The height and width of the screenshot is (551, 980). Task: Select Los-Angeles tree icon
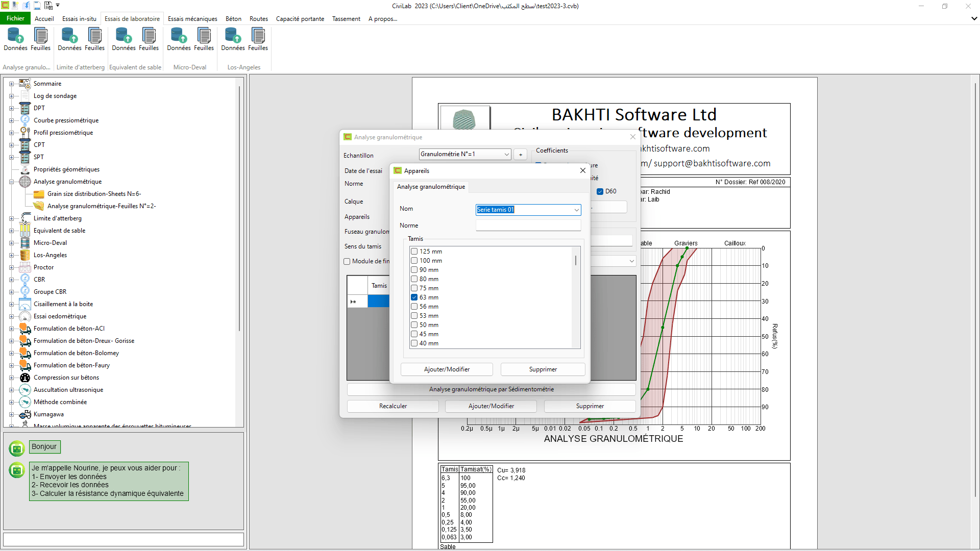coord(25,255)
